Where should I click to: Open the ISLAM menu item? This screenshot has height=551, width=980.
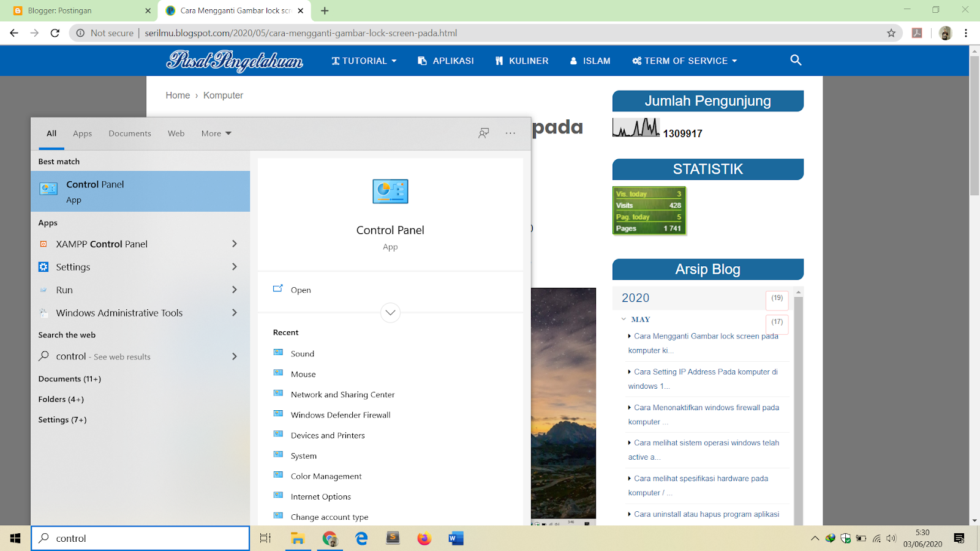(590, 61)
